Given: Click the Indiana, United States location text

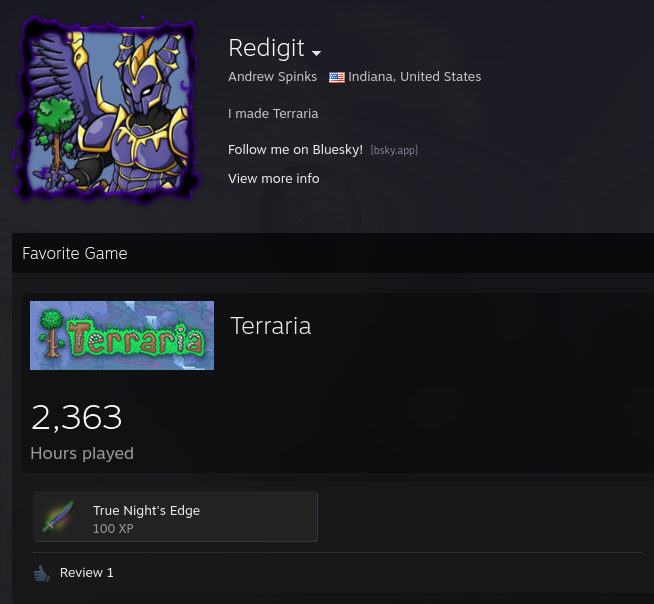Looking at the screenshot, I should 415,77.
